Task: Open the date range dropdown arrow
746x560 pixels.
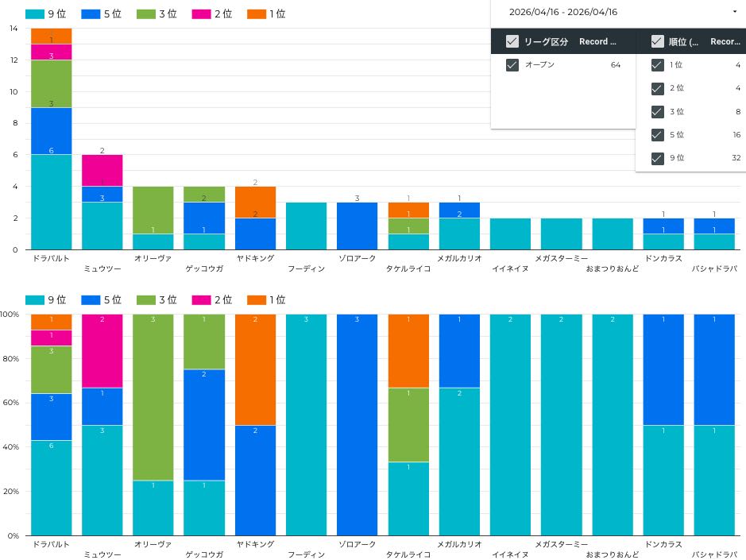Action: coord(732,12)
